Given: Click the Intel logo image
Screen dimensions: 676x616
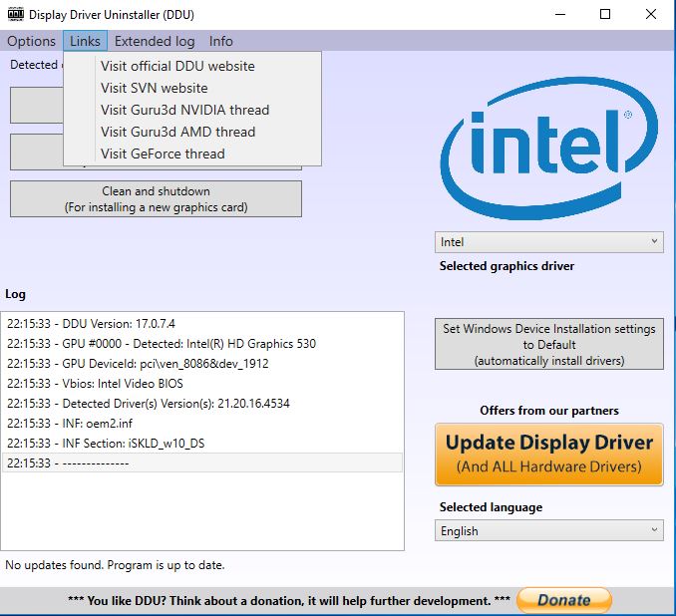Looking at the screenshot, I should point(548,148).
